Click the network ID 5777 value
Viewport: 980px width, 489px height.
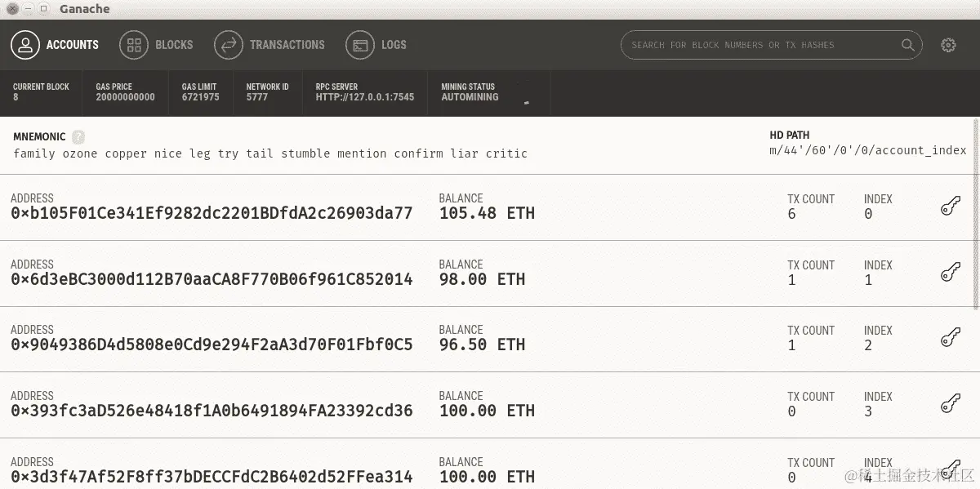click(x=257, y=97)
